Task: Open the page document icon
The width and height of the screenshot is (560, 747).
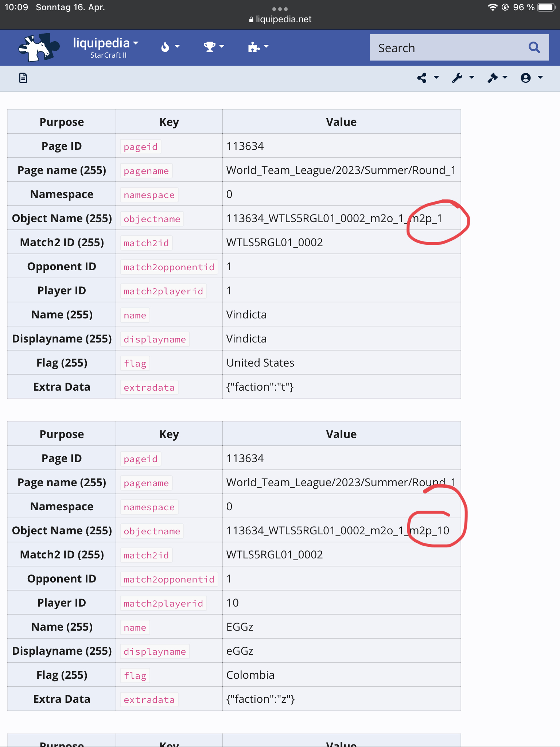Action: (23, 78)
